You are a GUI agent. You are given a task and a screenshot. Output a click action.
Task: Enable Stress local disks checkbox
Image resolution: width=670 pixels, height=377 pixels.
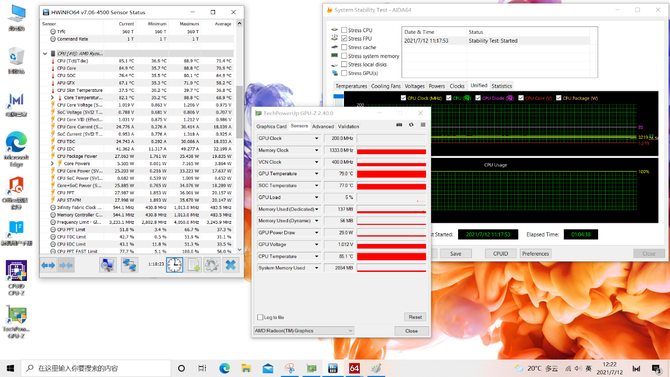point(344,64)
